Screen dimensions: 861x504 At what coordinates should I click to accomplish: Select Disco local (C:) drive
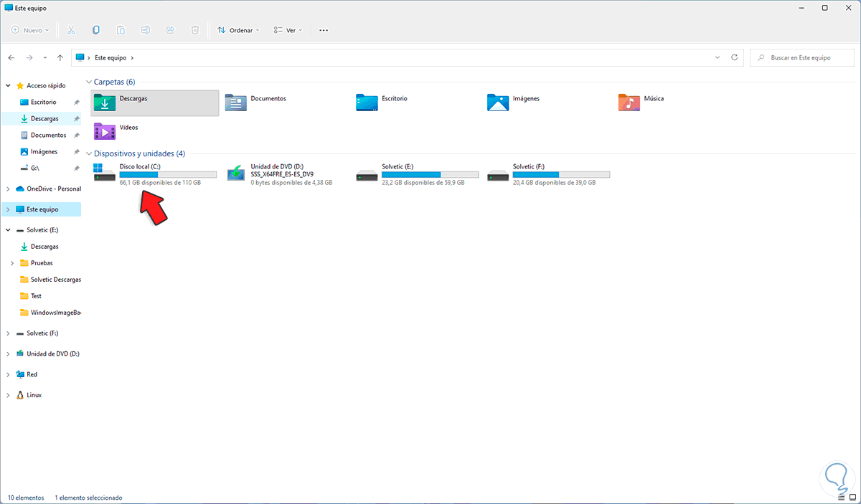(x=154, y=174)
